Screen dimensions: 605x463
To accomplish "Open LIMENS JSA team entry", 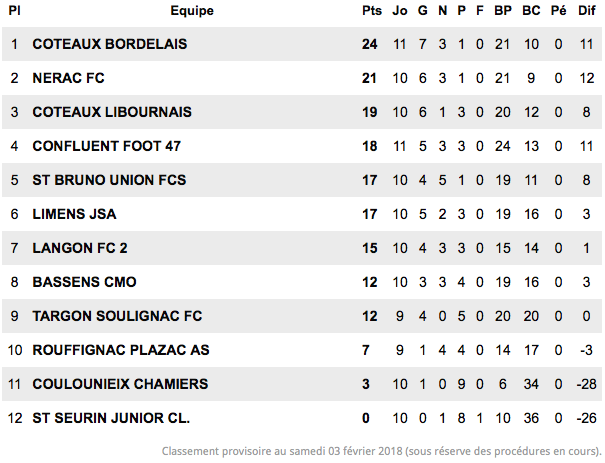I will click(74, 214).
